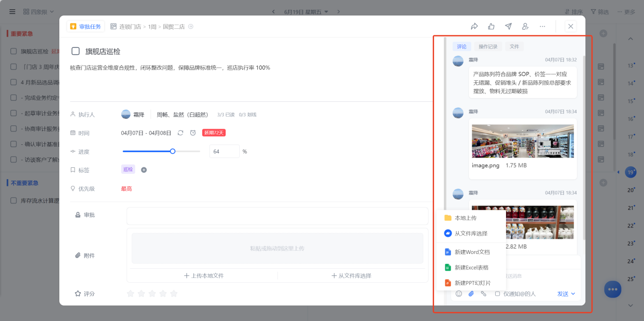Open the date dropdown 6月19日 星期五

(x=306, y=11)
